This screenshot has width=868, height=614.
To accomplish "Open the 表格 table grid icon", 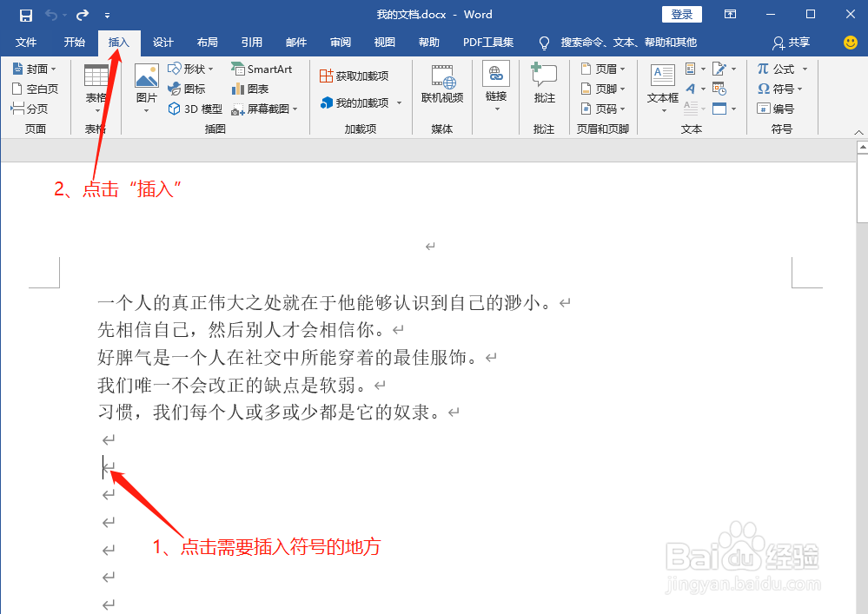I will coord(96,76).
